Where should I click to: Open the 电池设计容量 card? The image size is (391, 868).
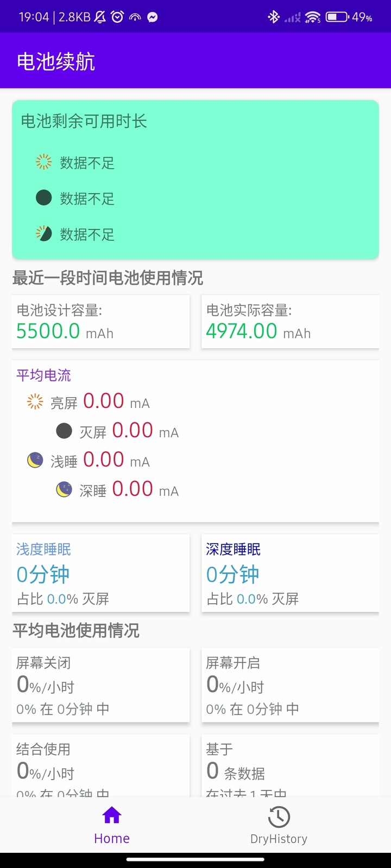pos(101,321)
